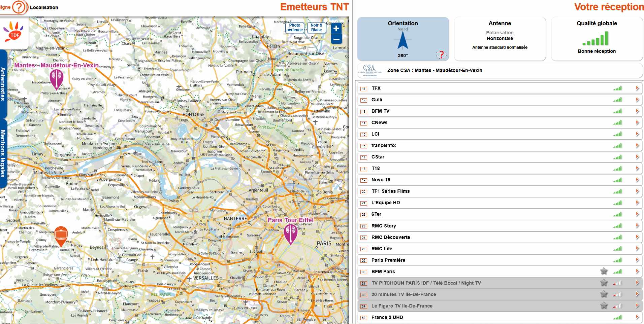Open the Mentions légales side tab
The image size is (644, 324).
pos(3,153)
